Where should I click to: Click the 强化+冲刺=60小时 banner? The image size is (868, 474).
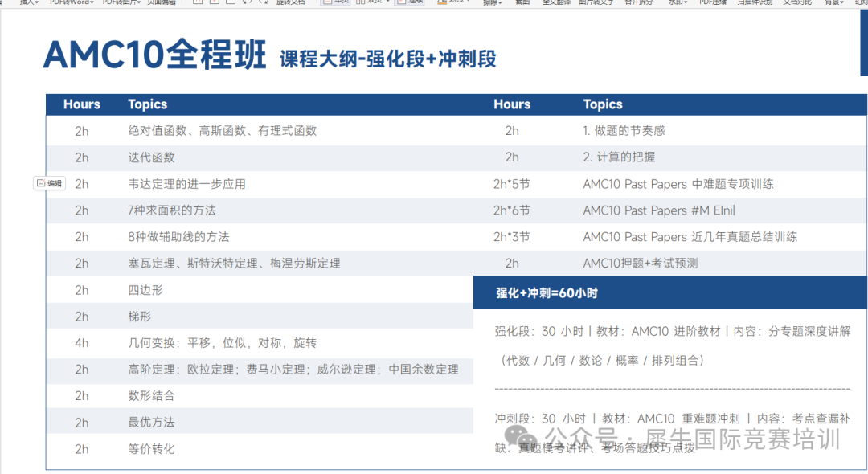coord(669,292)
